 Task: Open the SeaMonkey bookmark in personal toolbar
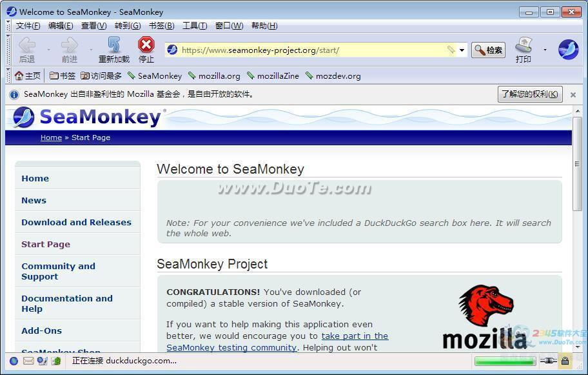point(155,76)
